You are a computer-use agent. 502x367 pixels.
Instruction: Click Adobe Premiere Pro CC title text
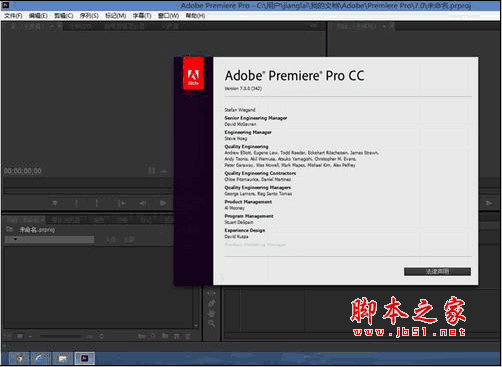pyautogui.click(x=295, y=76)
